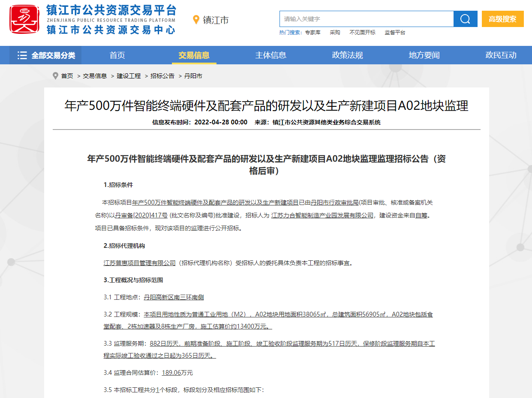
Task: Click the gray breadcrumb location pin icon
Action: [x=55, y=76]
